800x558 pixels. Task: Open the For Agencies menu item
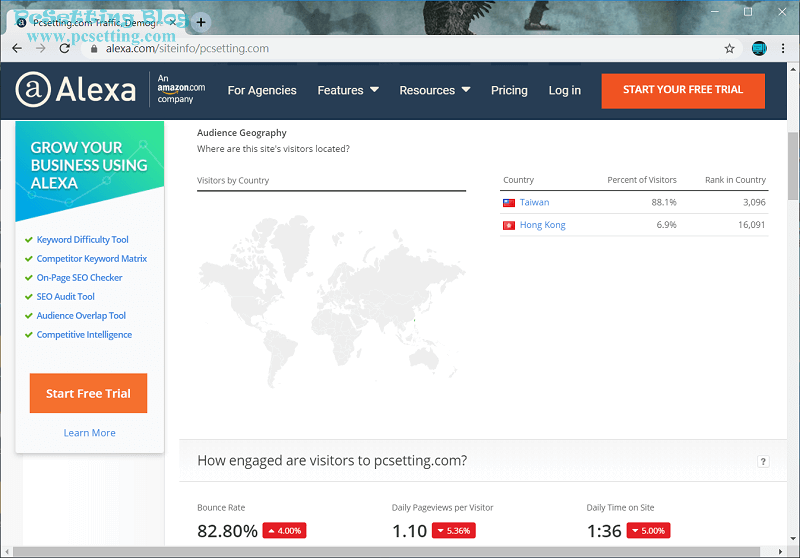tap(262, 90)
